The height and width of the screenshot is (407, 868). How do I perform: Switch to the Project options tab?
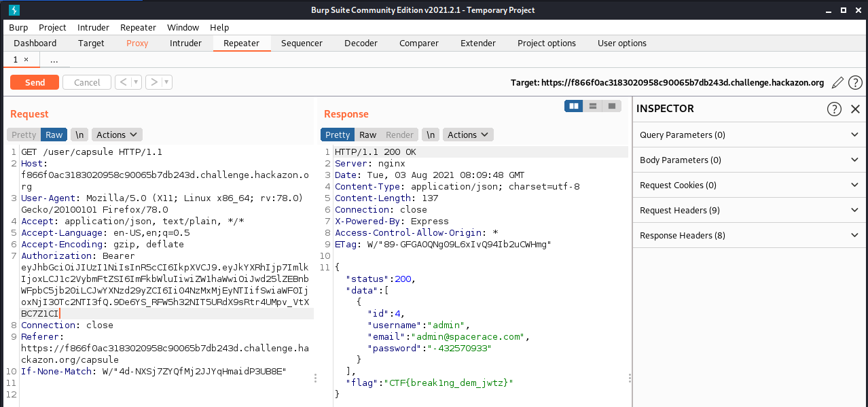click(547, 43)
